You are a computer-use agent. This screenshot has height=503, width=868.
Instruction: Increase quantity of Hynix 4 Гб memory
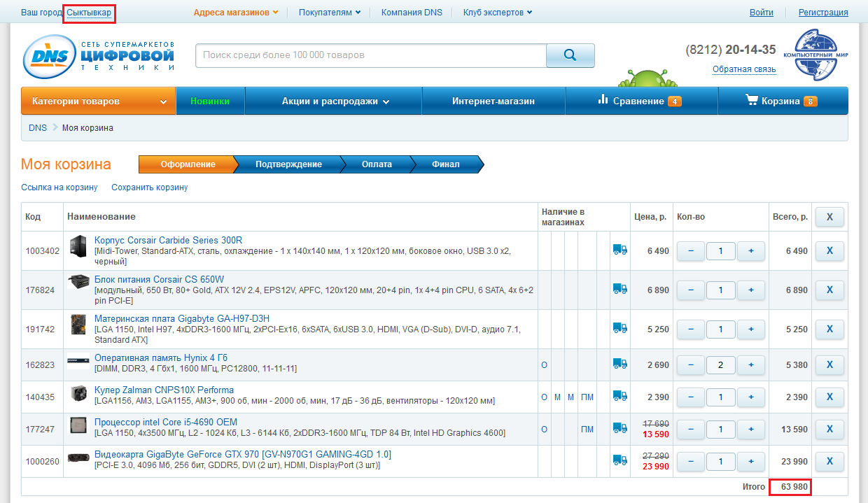pyautogui.click(x=751, y=364)
